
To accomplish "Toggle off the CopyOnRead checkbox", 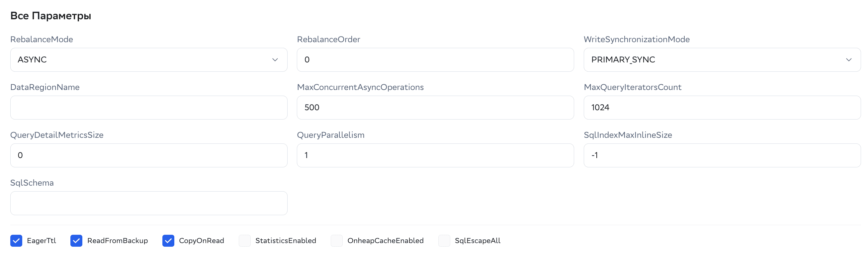I will [x=168, y=241].
